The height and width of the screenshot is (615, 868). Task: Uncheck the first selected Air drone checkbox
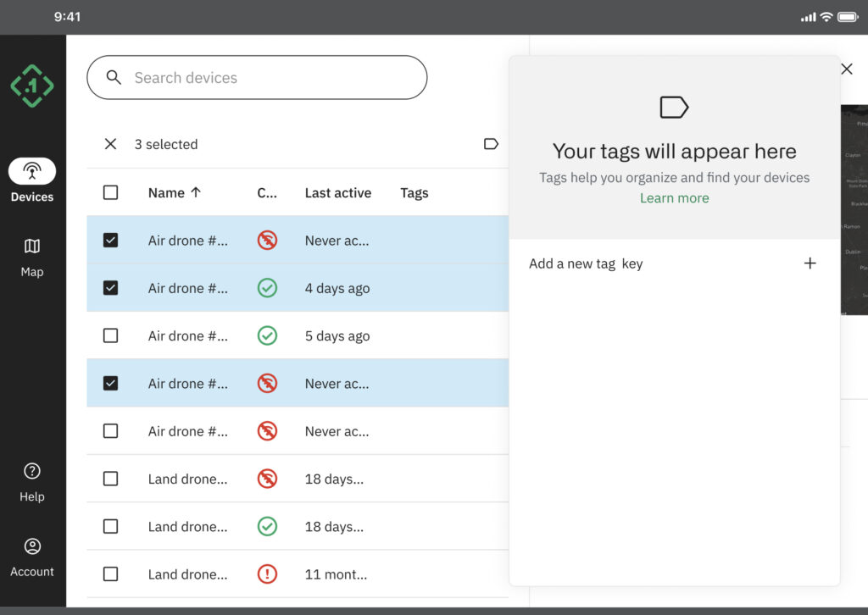coord(110,240)
